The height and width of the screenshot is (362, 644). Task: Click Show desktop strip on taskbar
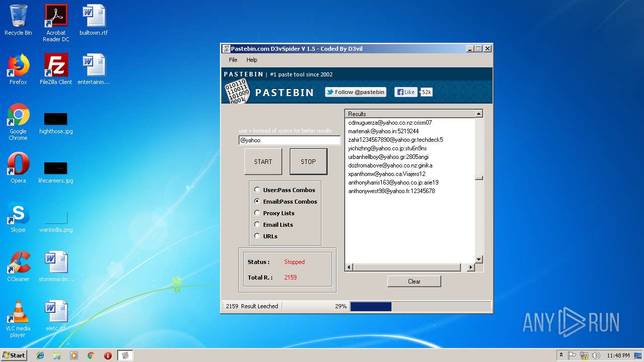pos(639,355)
